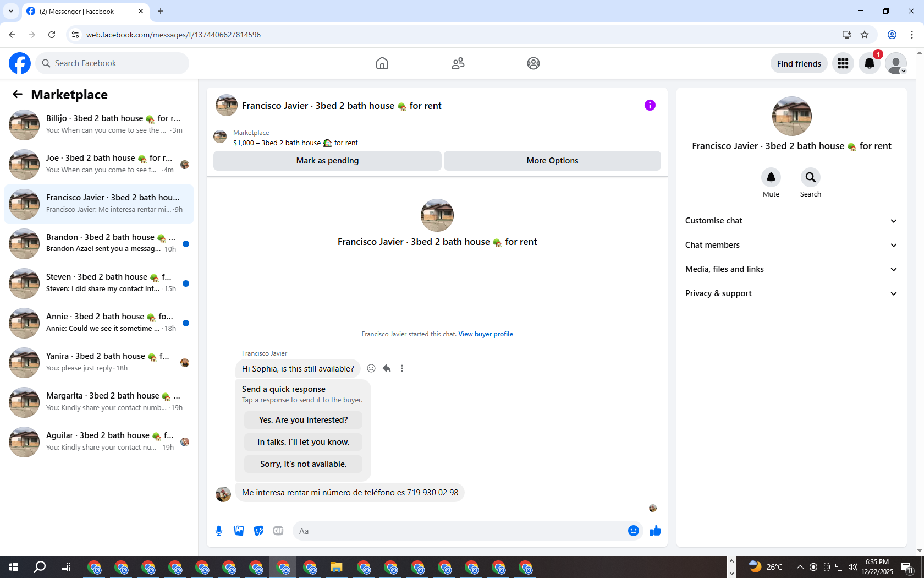924x578 pixels.
Task: Click the Facebook logo icon
Action: pos(20,63)
